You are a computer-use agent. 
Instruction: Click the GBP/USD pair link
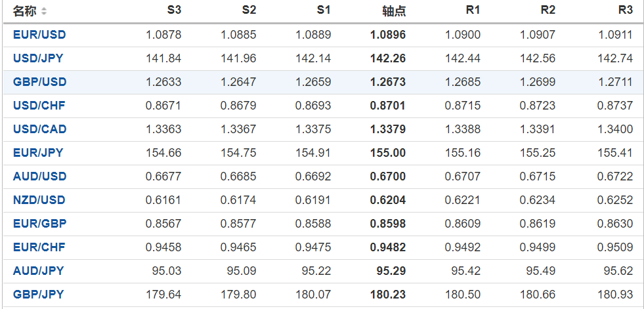39,82
